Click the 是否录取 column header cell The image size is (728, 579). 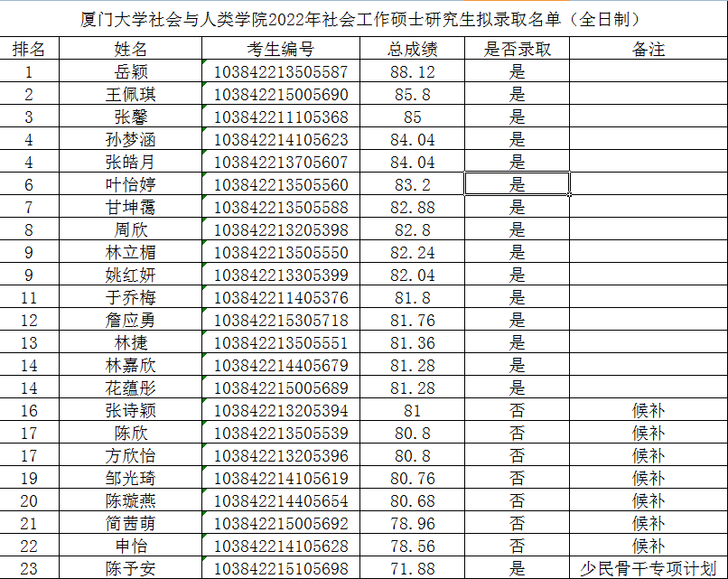[x=518, y=48]
